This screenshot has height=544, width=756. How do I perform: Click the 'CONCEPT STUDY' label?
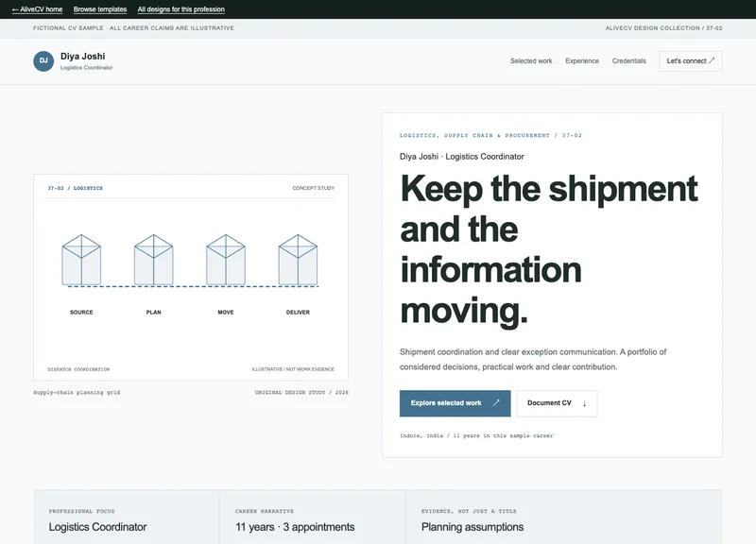coord(313,188)
